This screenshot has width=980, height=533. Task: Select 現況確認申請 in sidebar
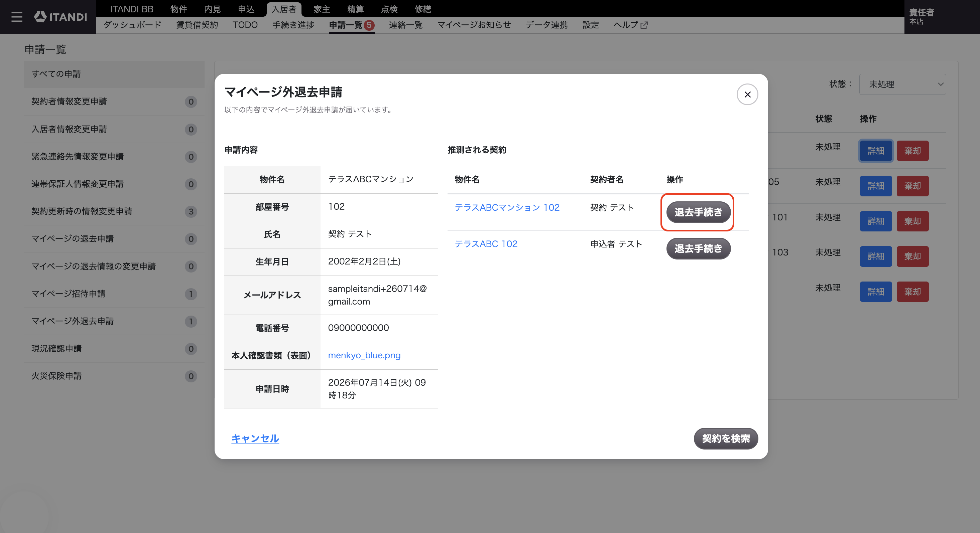pos(114,349)
